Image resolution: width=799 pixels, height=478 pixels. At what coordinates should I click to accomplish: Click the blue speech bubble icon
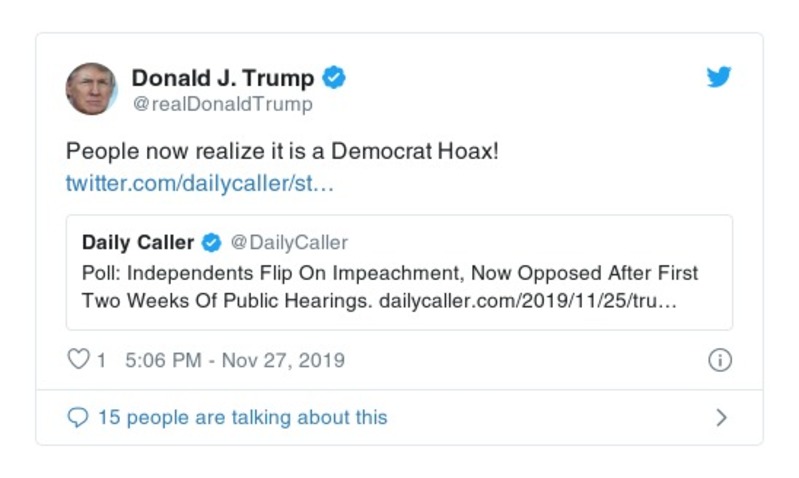click(78, 418)
